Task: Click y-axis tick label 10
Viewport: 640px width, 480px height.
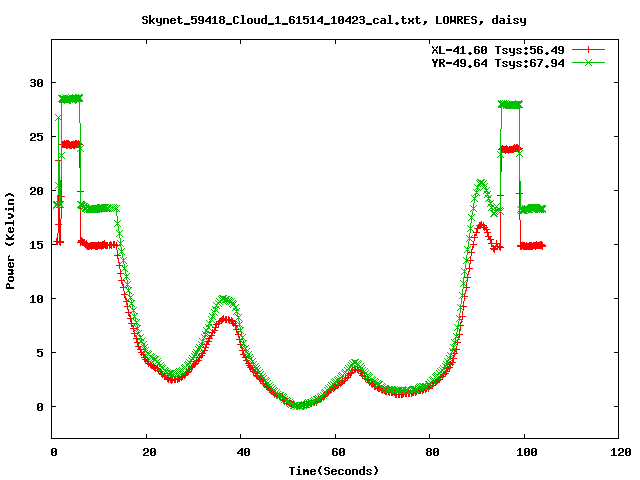Action: [36, 299]
